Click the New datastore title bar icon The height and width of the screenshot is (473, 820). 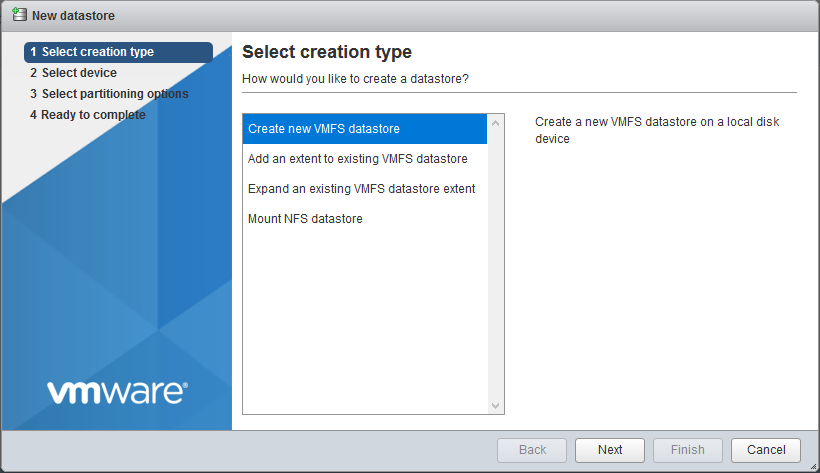pos(18,15)
